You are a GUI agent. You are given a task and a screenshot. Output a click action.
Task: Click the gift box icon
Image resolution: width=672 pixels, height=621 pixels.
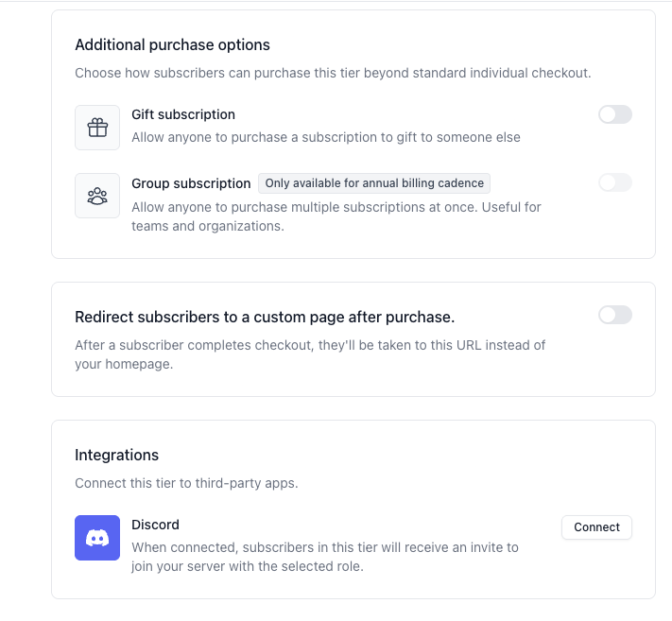pos(97,128)
